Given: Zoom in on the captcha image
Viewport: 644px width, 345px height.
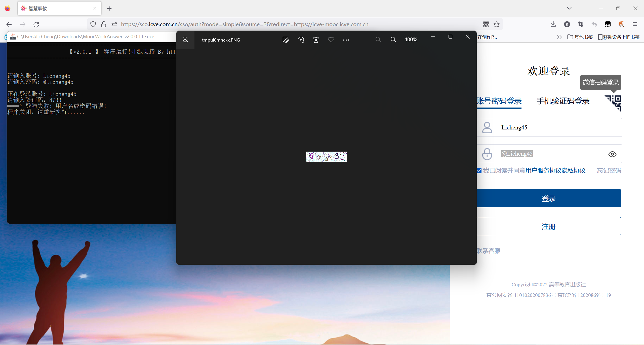Looking at the screenshot, I should pyautogui.click(x=393, y=40).
